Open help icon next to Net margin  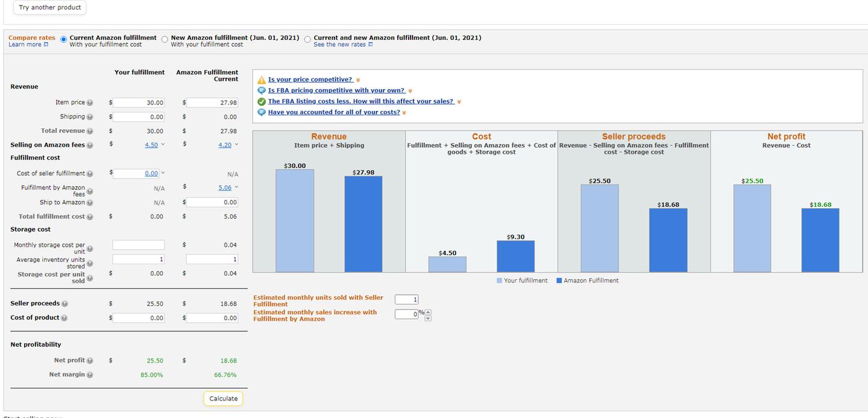point(90,375)
